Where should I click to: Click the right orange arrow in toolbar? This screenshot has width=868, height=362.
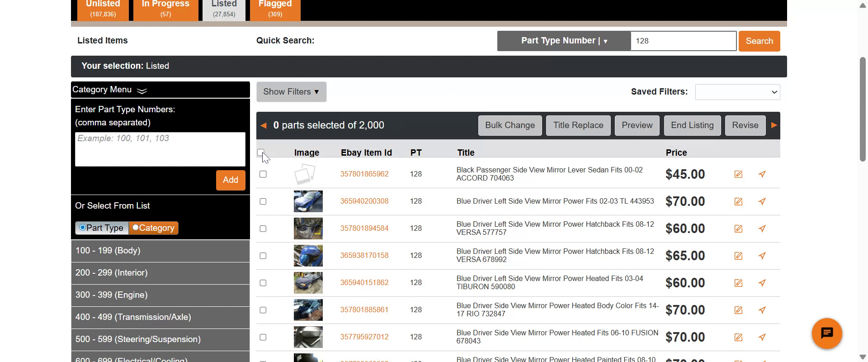(x=774, y=125)
